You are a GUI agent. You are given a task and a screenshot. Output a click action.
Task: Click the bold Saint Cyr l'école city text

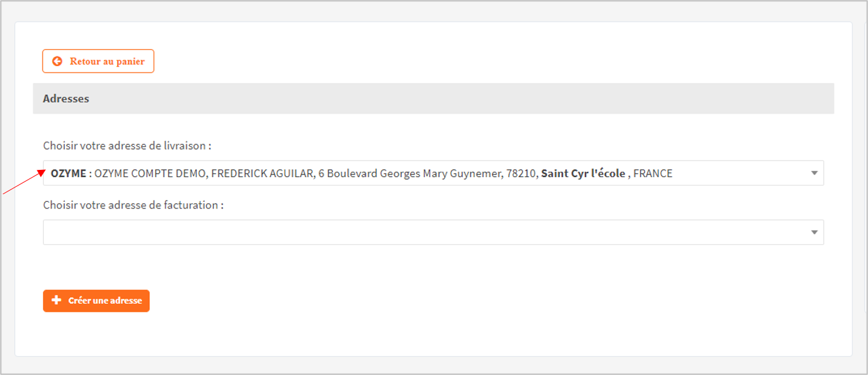point(583,173)
